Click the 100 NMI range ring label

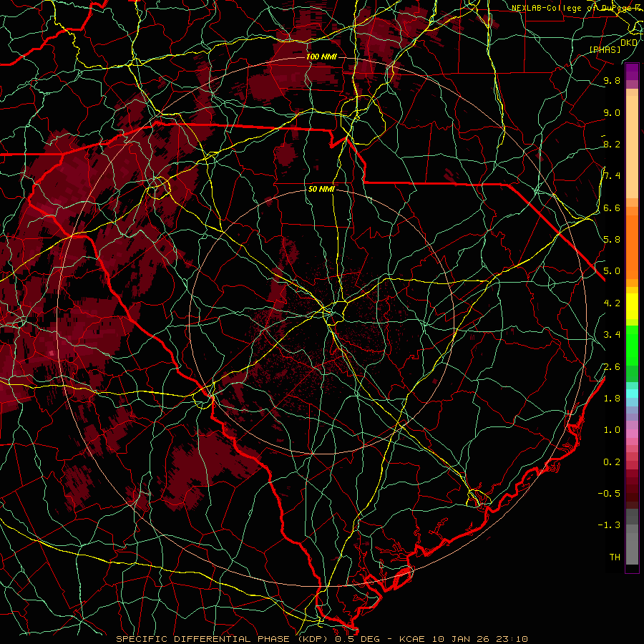coord(321,57)
